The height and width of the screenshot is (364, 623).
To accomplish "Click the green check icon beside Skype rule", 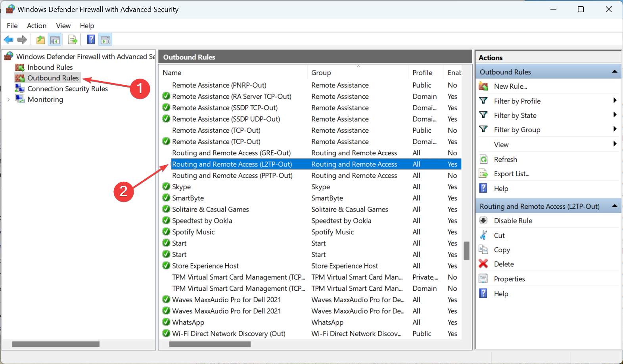I will click(166, 187).
